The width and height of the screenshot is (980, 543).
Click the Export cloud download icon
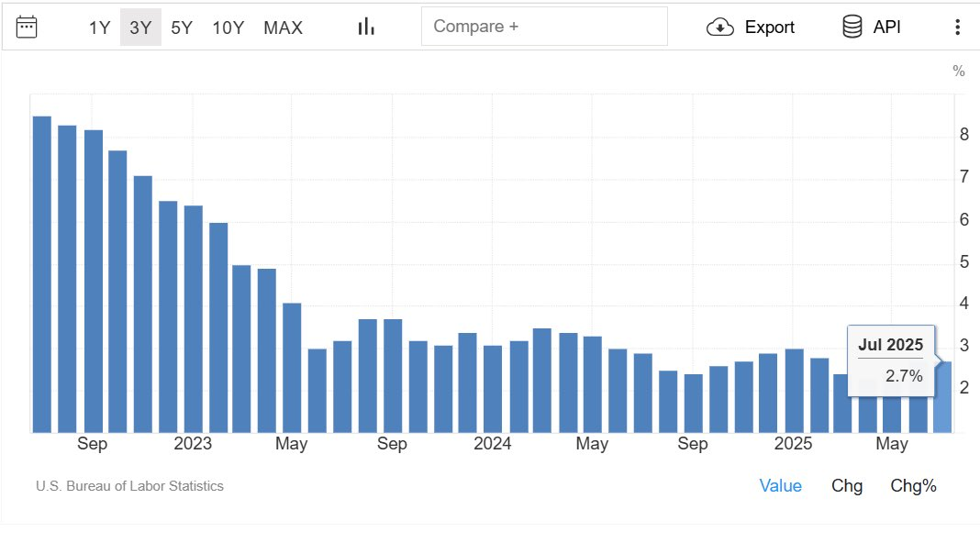[x=720, y=27]
